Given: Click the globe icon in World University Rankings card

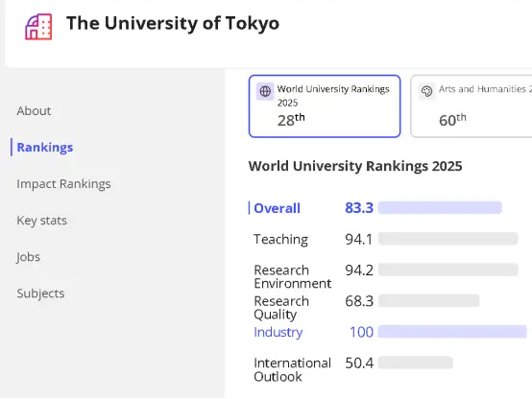Looking at the screenshot, I should tap(265, 91).
